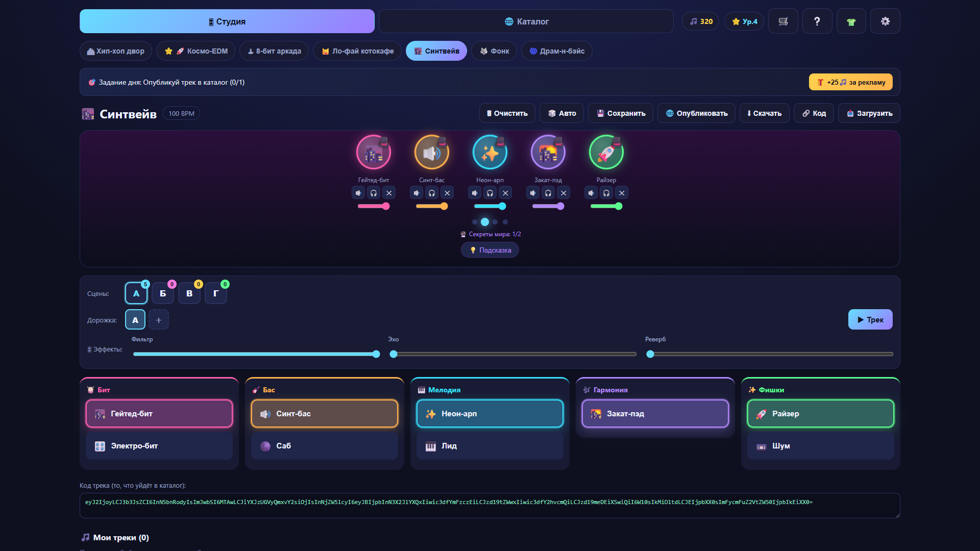Open the Код link button

pos(814,113)
